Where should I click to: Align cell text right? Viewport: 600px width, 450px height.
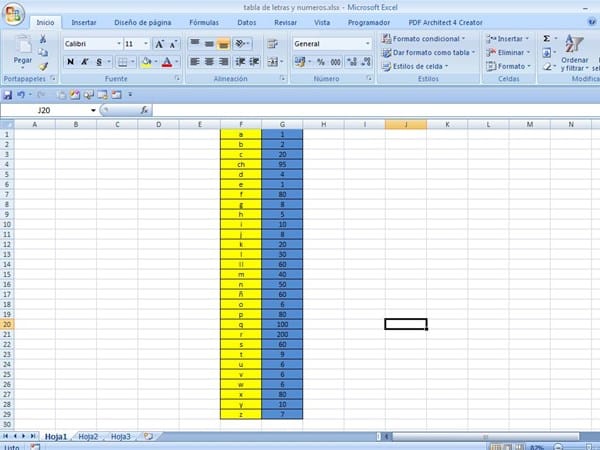tap(223, 62)
